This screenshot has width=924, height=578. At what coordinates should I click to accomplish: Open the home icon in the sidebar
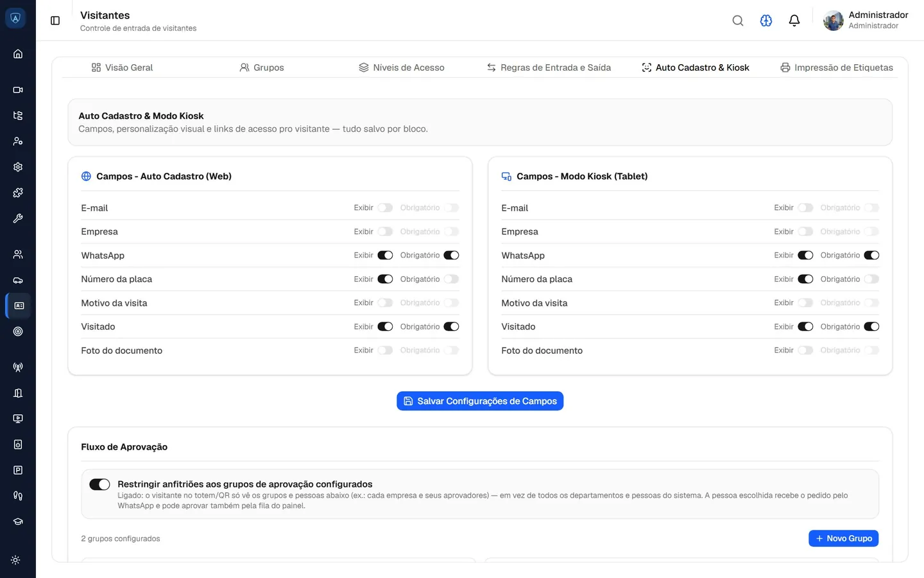tap(18, 54)
